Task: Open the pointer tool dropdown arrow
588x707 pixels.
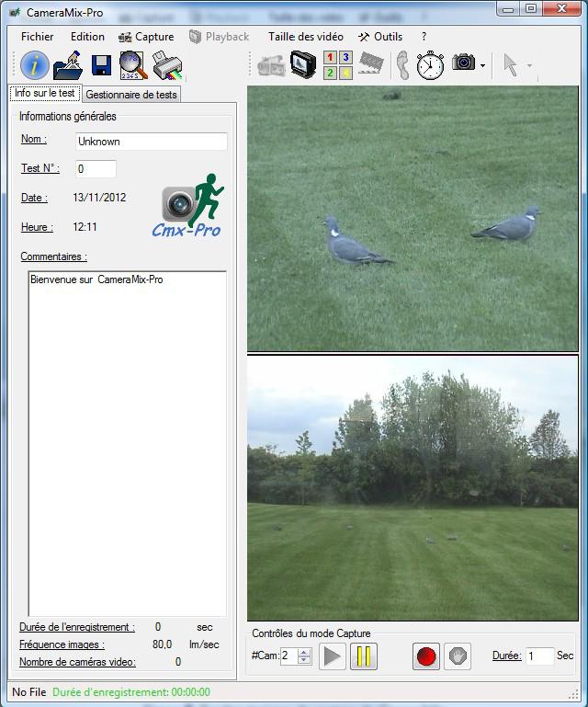Action: [x=529, y=66]
